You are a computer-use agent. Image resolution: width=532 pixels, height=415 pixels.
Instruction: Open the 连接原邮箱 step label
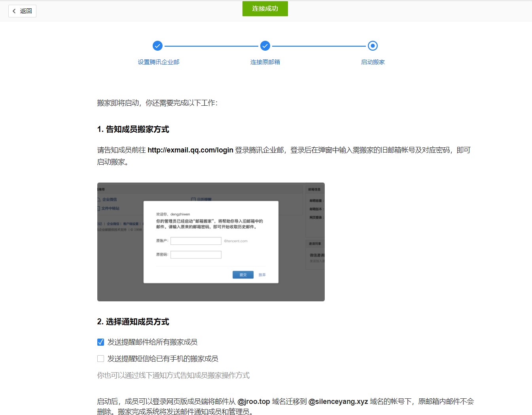tap(265, 62)
